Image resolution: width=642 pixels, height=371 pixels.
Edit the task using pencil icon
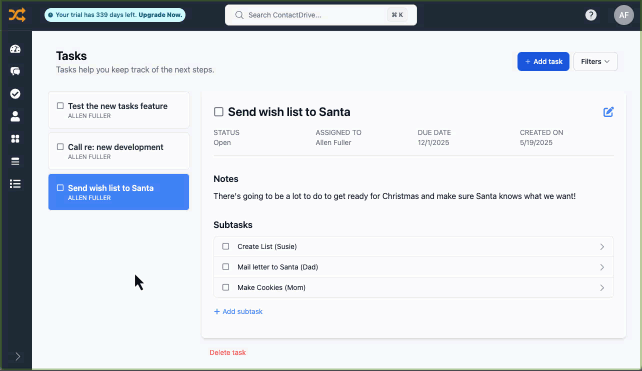click(x=608, y=112)
